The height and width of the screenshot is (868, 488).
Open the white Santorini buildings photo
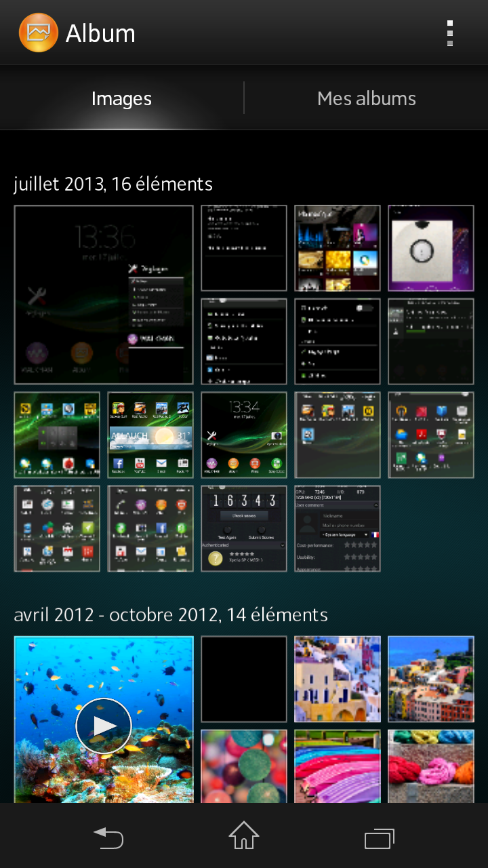tap(338, 679)
